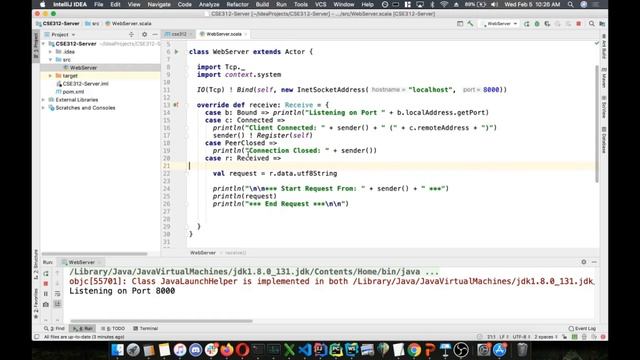Stop the program with top toolbar red square
The height and width of the screenshot is (360, 640).
click(579, 24)
